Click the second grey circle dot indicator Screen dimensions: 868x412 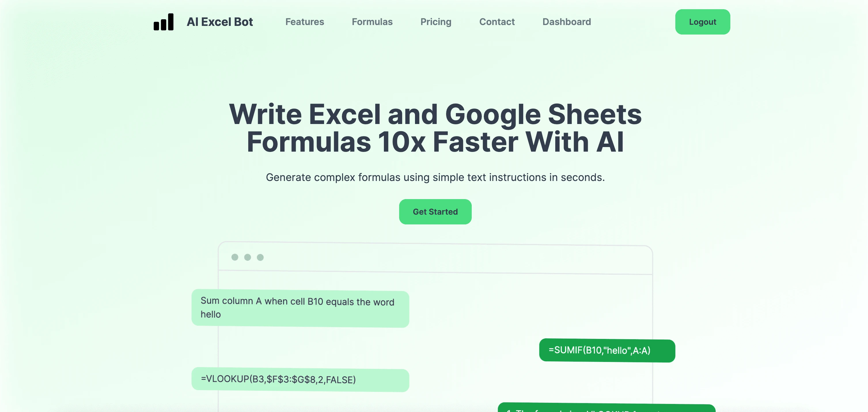point(247,257)
